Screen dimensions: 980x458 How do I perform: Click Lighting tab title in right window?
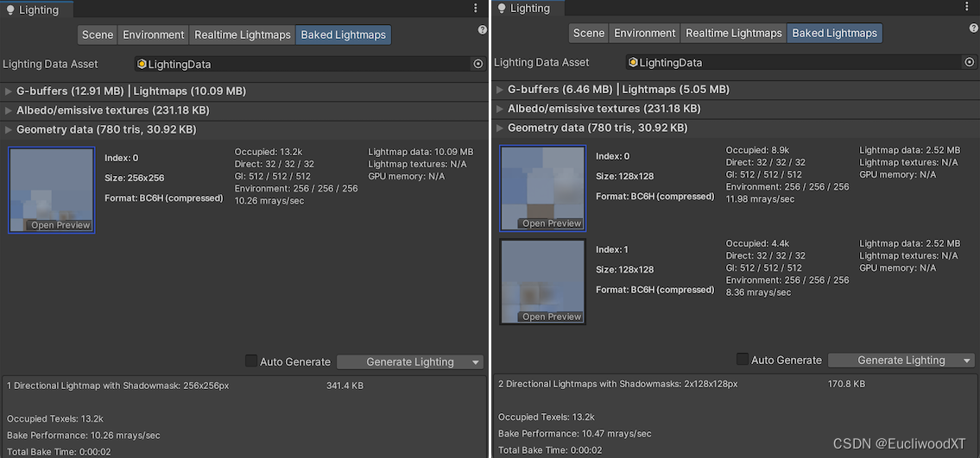(x=530, y=8)
